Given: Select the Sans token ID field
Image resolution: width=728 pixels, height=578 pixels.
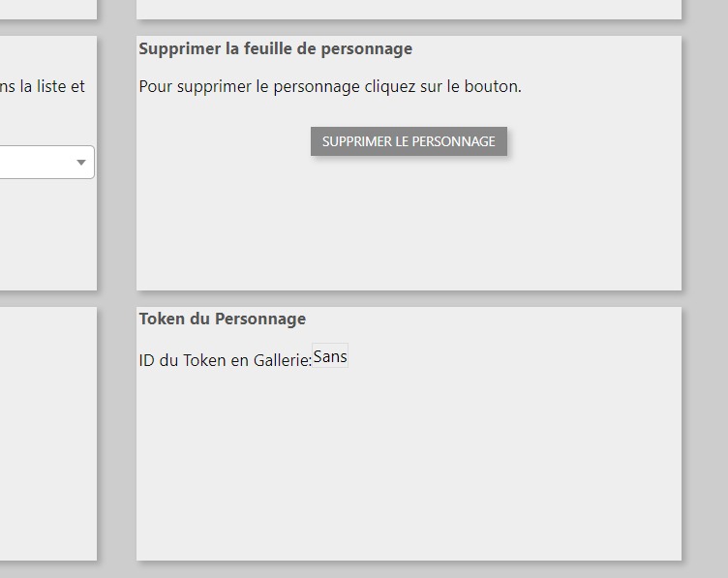Looking at the screenshot, I should (x=330, y=357).
